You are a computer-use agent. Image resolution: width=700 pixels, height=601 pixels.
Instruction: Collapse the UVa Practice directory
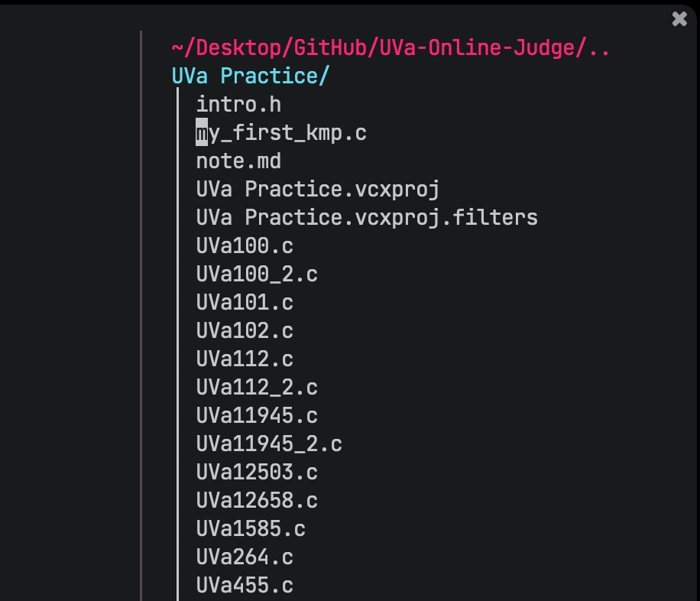(x=250, y=76)
